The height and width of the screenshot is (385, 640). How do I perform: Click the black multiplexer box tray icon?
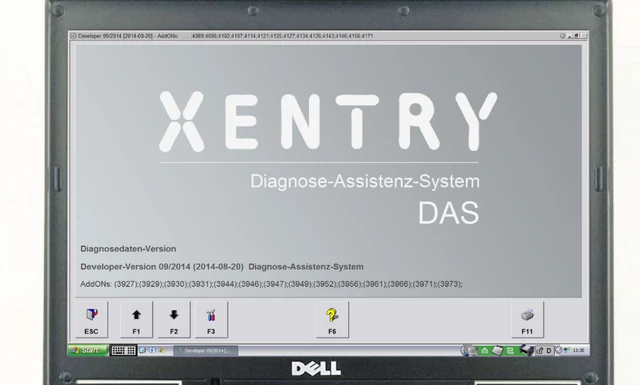[527, 350]
